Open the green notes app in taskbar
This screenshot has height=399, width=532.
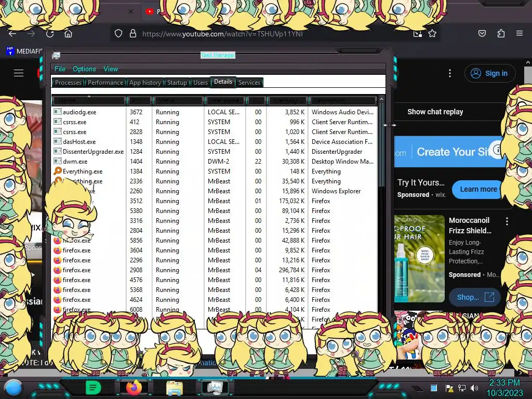click(94, 388)
